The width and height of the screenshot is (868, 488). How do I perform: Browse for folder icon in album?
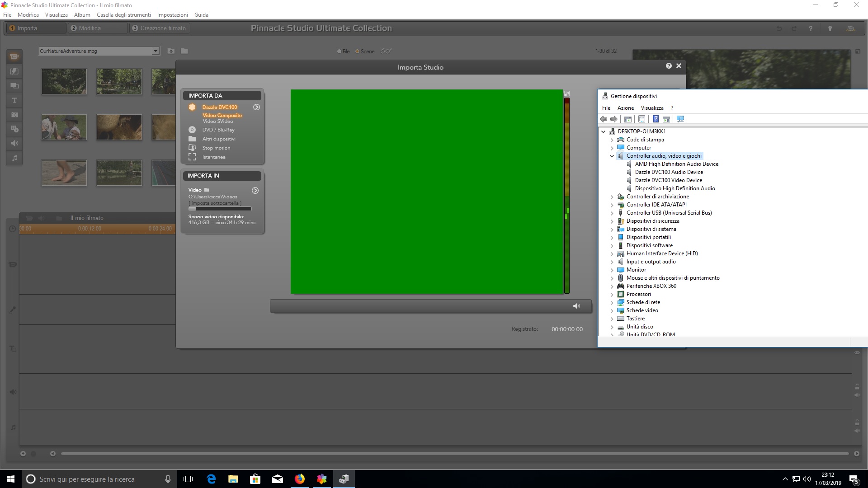pos(184,51)
